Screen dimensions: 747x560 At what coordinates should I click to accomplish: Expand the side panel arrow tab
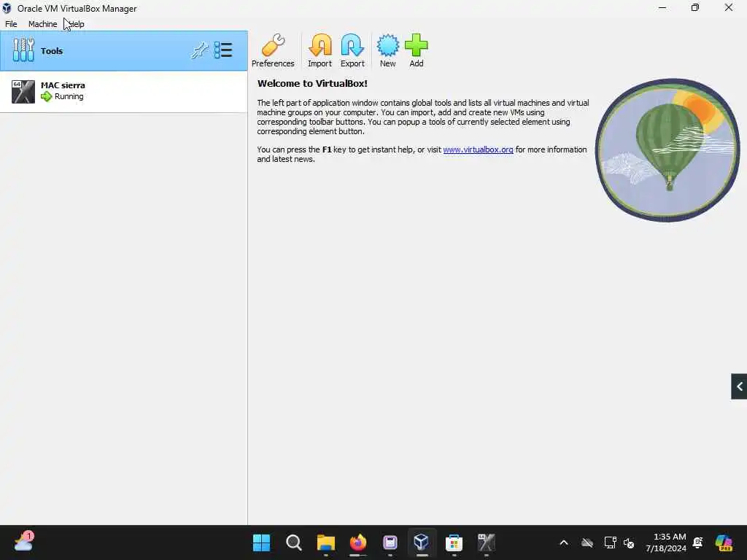739,386
